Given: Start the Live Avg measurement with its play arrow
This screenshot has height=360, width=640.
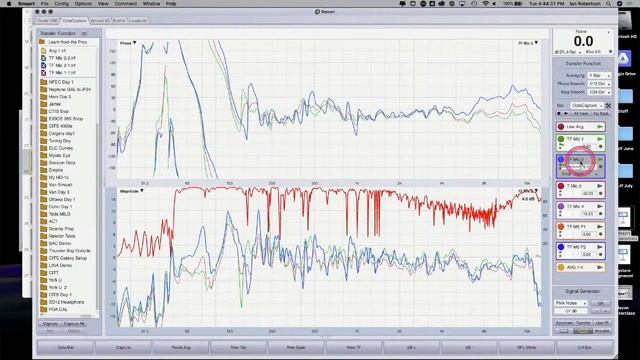Looking at the screenshot, I should tap(600, 127).
